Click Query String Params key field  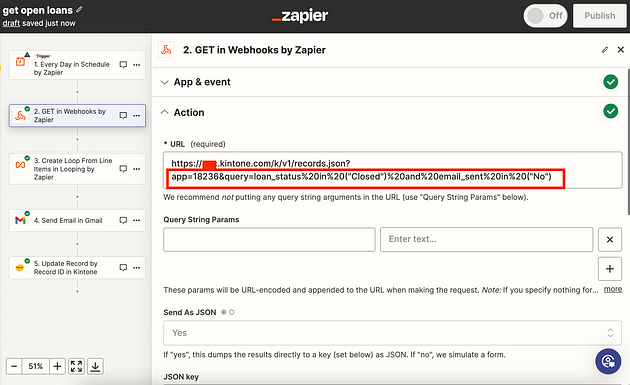point(269,240)
